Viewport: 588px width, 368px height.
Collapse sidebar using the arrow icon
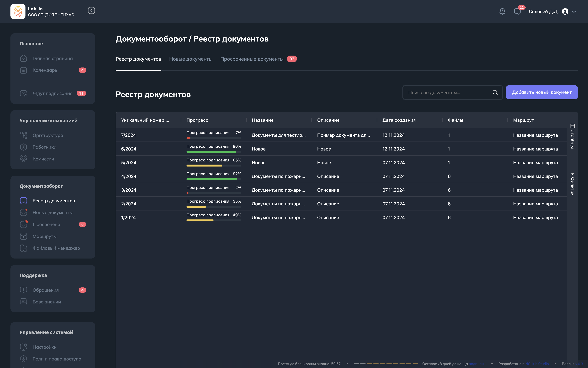(x=91, y=10)
